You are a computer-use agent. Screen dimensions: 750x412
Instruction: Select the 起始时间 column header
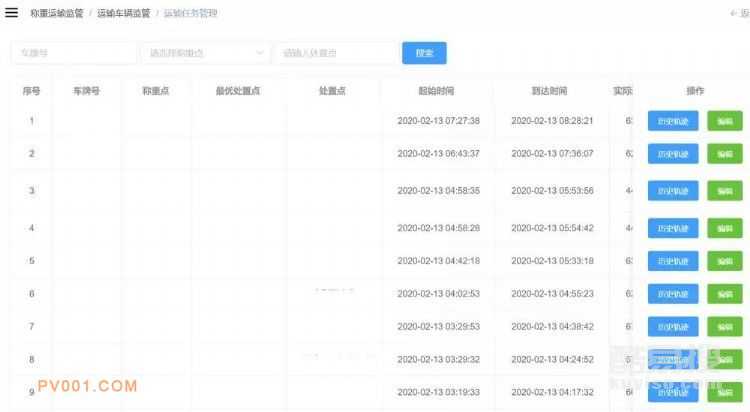437,91
